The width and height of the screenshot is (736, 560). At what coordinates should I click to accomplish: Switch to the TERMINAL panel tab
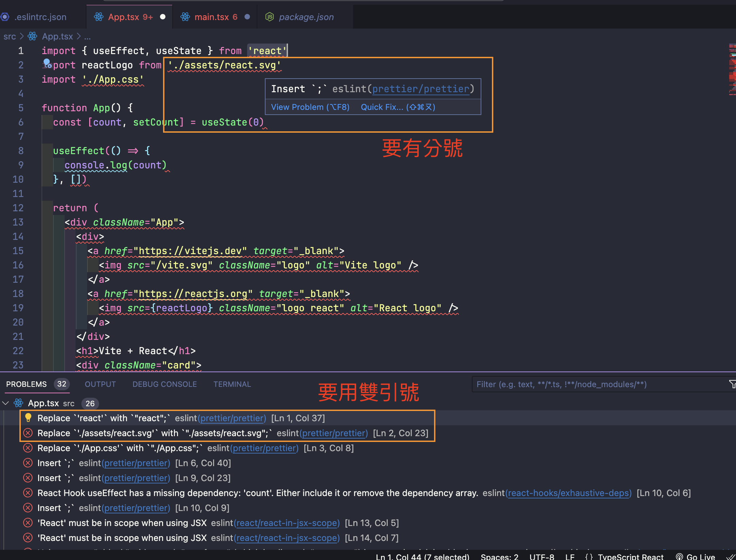coord(232,384)
